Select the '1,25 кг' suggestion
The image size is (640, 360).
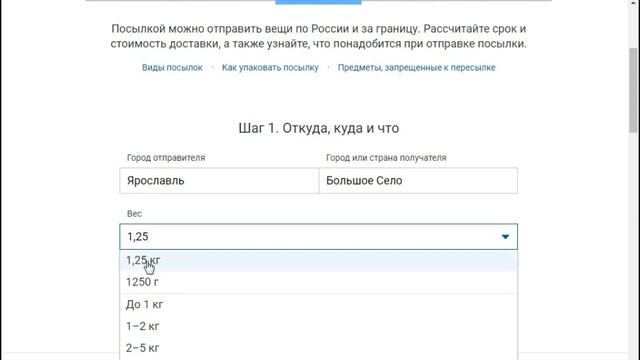click(318, 260)
